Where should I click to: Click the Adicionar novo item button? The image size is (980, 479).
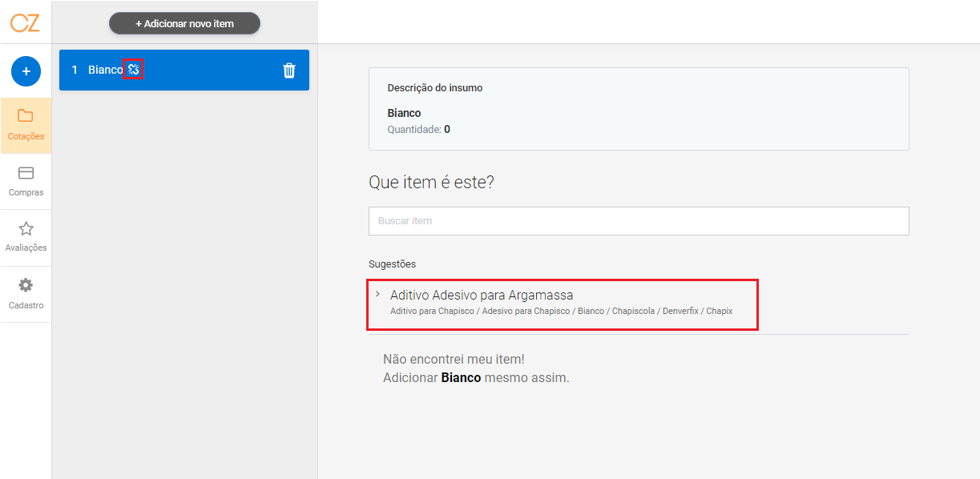[x=184, y=23]
